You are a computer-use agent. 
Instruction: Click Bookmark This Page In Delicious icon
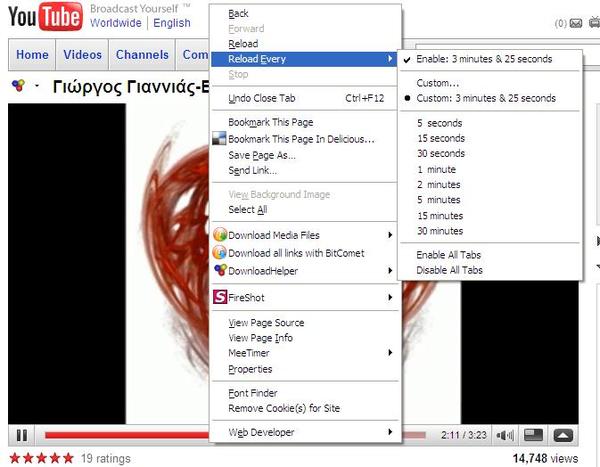coord(219,139)
